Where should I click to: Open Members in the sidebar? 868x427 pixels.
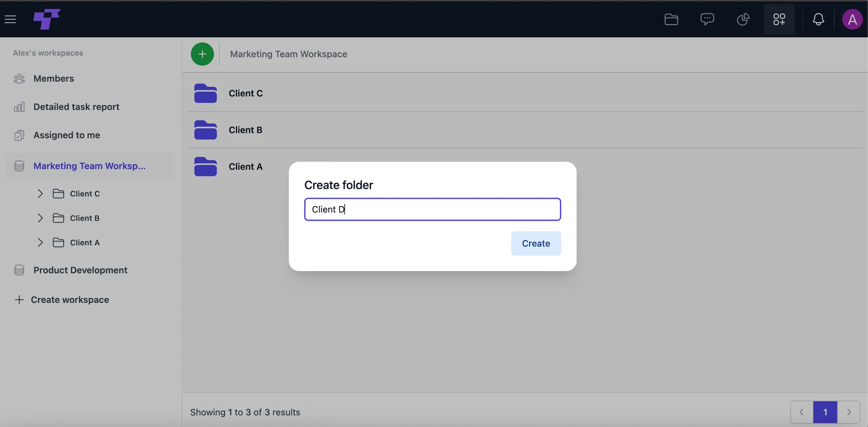(x=54, y=79)
